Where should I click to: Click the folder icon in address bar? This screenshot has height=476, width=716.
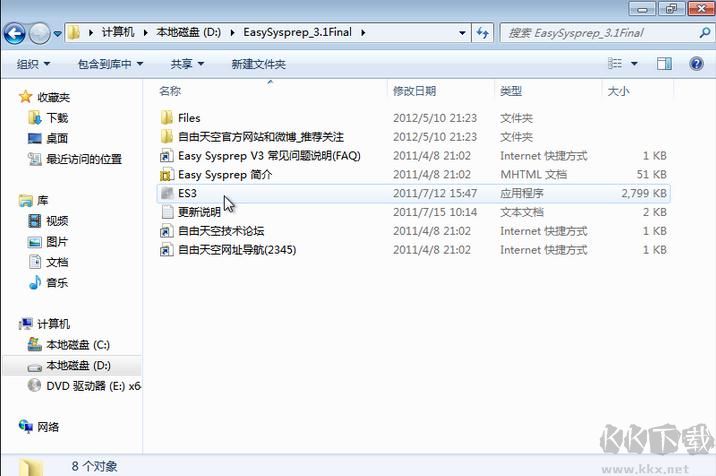click(74, 33)
